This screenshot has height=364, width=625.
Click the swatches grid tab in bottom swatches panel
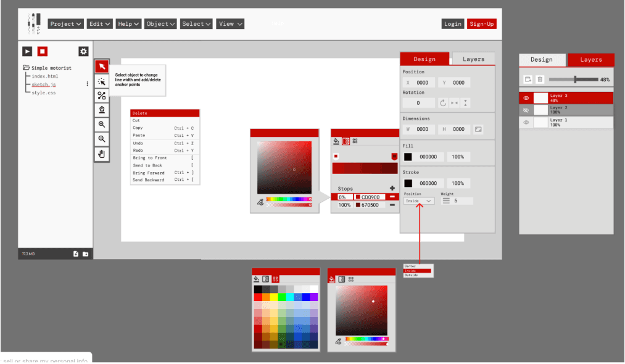275,279
